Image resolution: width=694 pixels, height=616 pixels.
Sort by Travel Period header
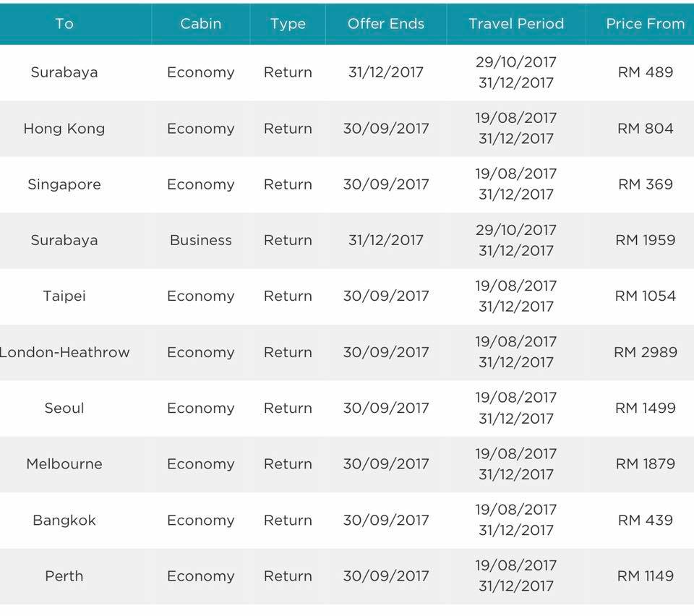[516, 23]
